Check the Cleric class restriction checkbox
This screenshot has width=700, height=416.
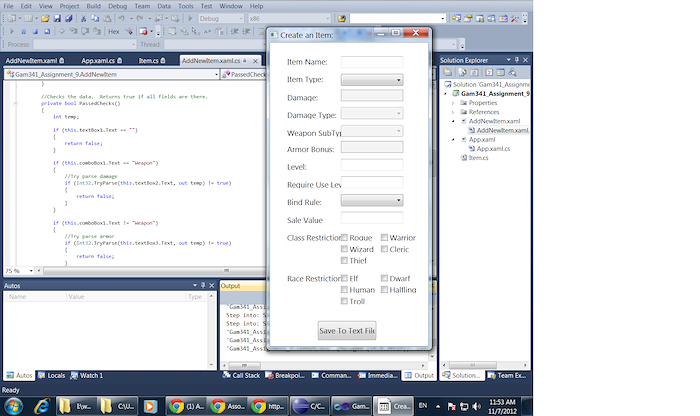point(384,249)
